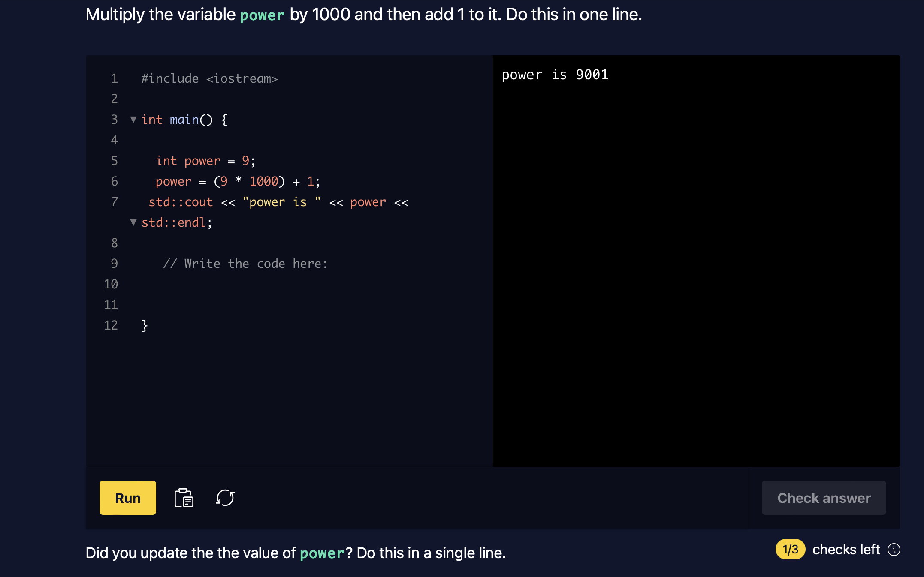This screenshot has width=924, height=577.
Task: Click the Check answer button
Action: (x=823, y=498)
